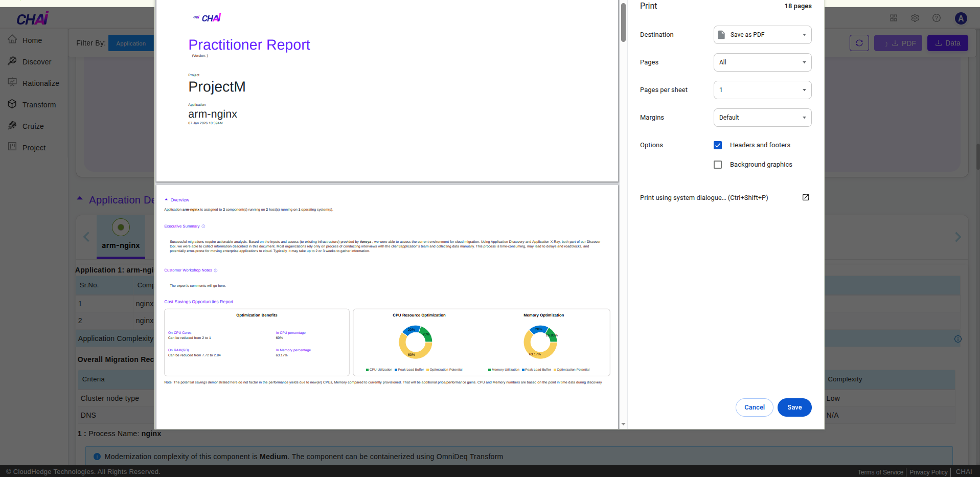This screenshot has height=477, width=980.
Task: Click the Memory Optimization donut chart
Action: pos(540,342)
